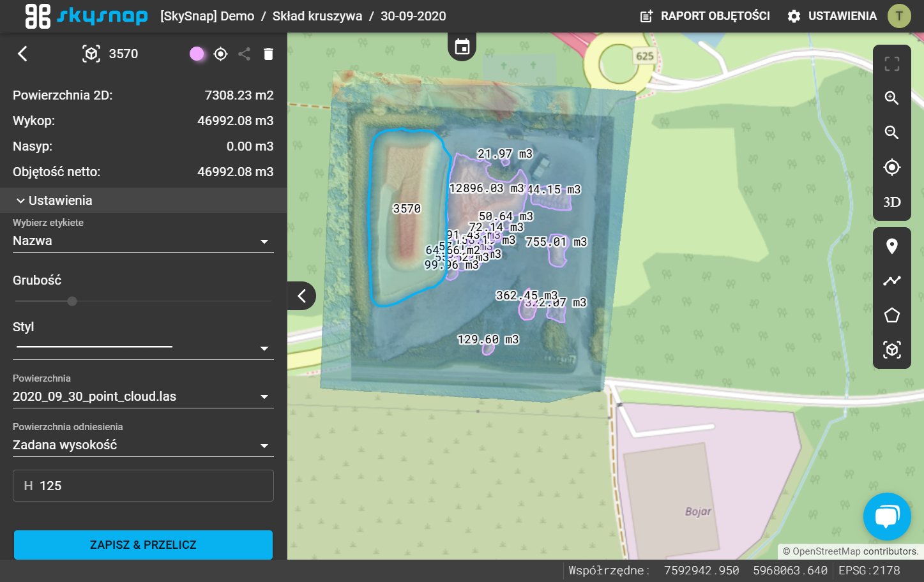
Task: Click the 3570 label on the map
Action: pyautogui.click(x=407, y=209)
